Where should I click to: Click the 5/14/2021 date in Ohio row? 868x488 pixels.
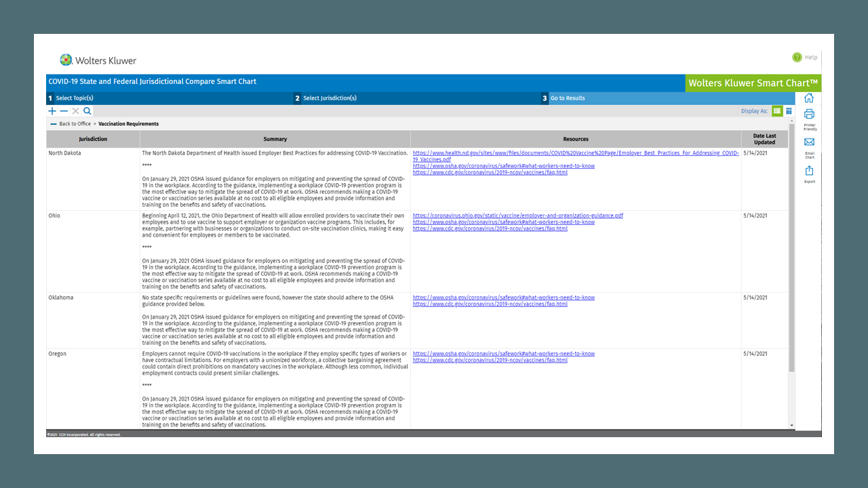[755, 216]
